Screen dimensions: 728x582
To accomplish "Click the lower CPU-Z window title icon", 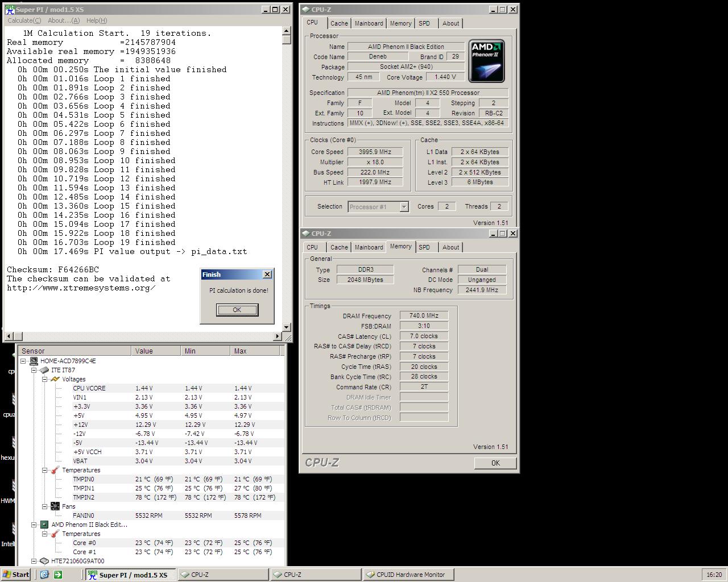I will [305, 233].
